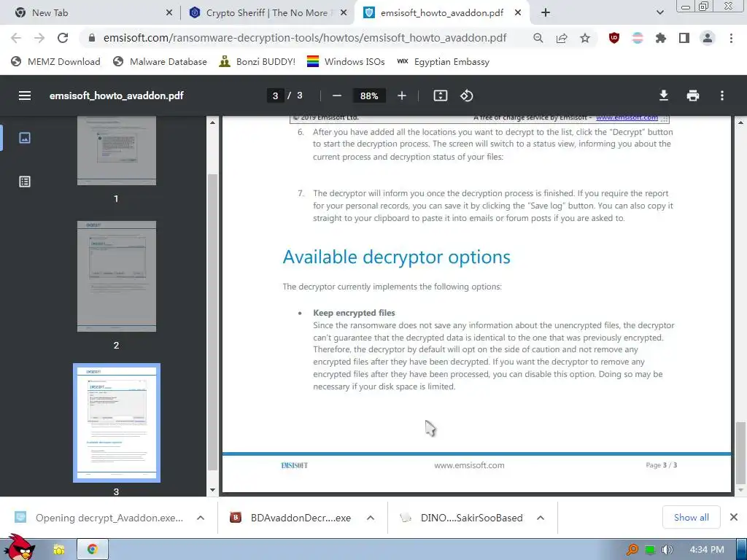Click the www.emsisoft.com footer text

(469, 465)
